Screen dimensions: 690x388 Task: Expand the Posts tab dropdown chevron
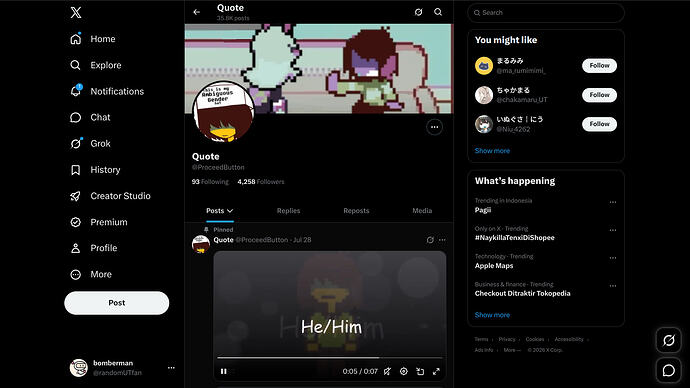[230, 211]
